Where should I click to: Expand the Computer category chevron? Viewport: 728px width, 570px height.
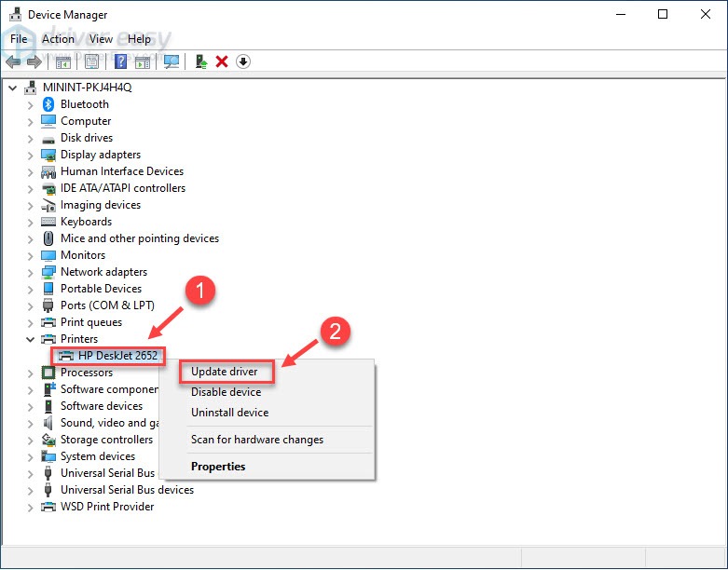point(30,122)
